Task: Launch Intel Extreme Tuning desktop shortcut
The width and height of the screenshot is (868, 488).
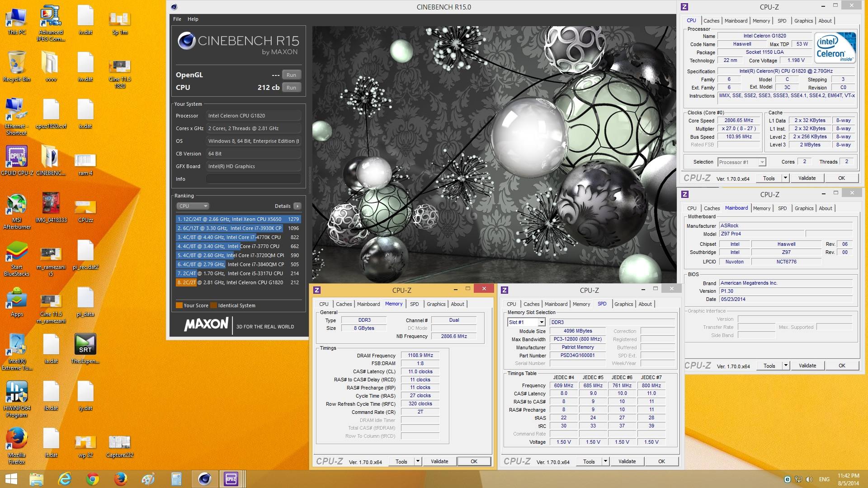Action: tap(17, 352)
